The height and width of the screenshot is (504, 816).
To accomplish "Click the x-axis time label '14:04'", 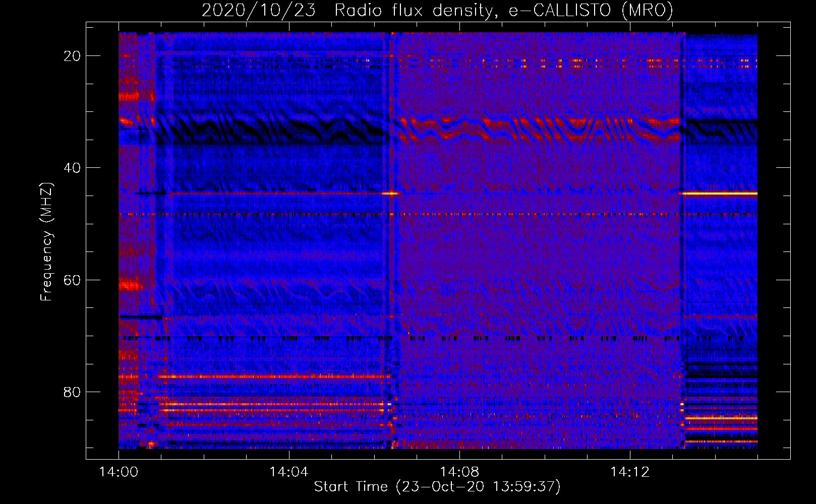I will [288, 472].
